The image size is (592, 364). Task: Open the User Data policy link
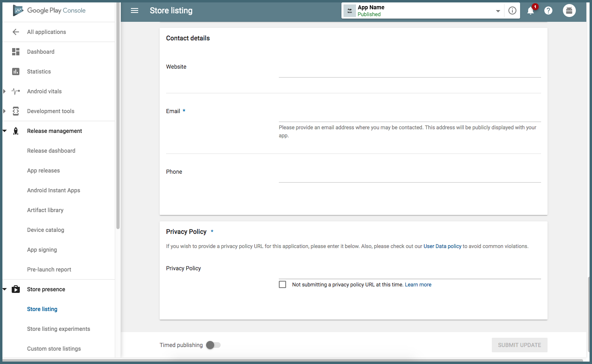[442, 246]
